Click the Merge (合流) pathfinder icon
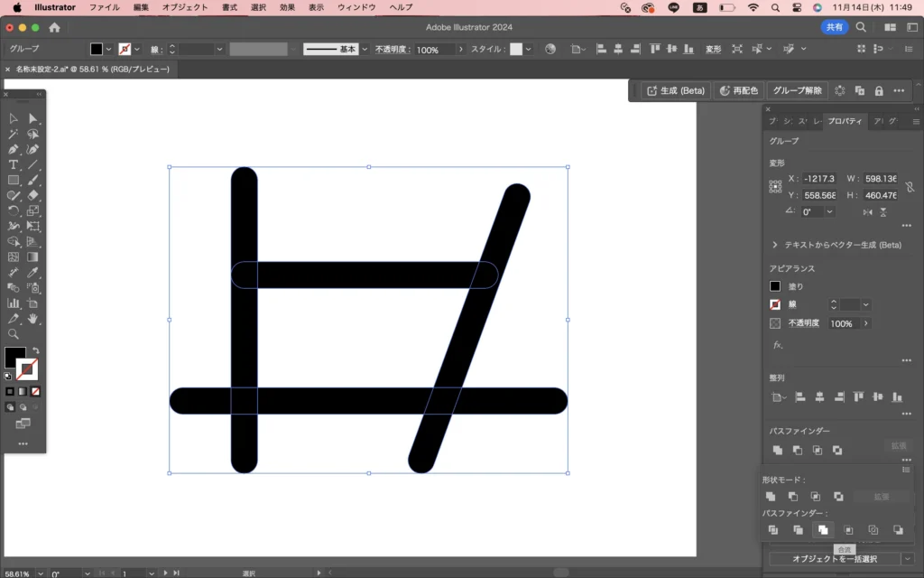The width and height of the screenshot is (924, 578). [x=822, y=530]
